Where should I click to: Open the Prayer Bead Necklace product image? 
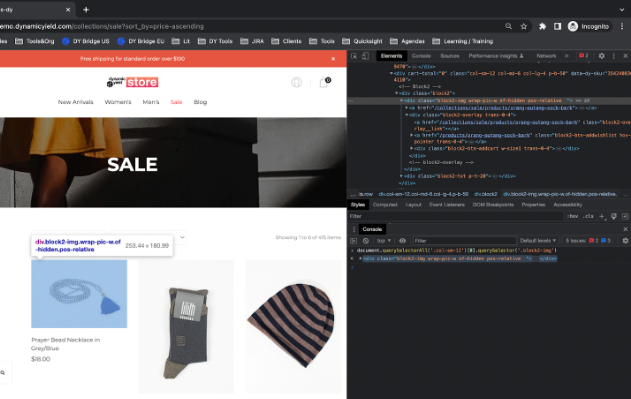tap(79, 294)
